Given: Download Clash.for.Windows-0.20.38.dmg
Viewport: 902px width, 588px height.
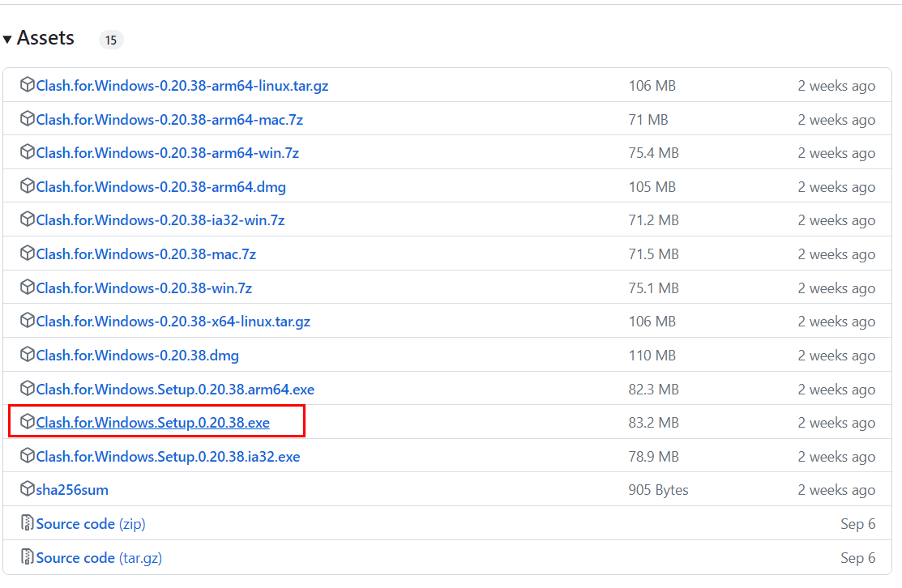Looking at the screenshot, I should pos(138,356).
